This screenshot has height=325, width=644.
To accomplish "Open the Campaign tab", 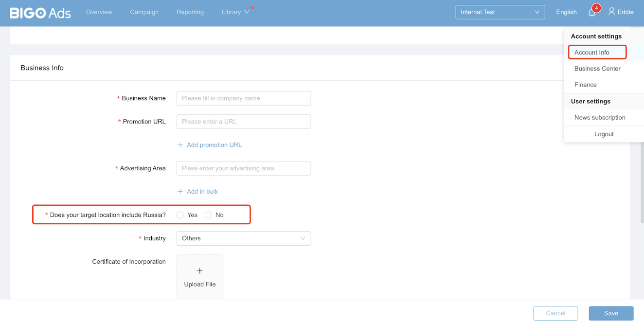I will click(x=144, y=12).
